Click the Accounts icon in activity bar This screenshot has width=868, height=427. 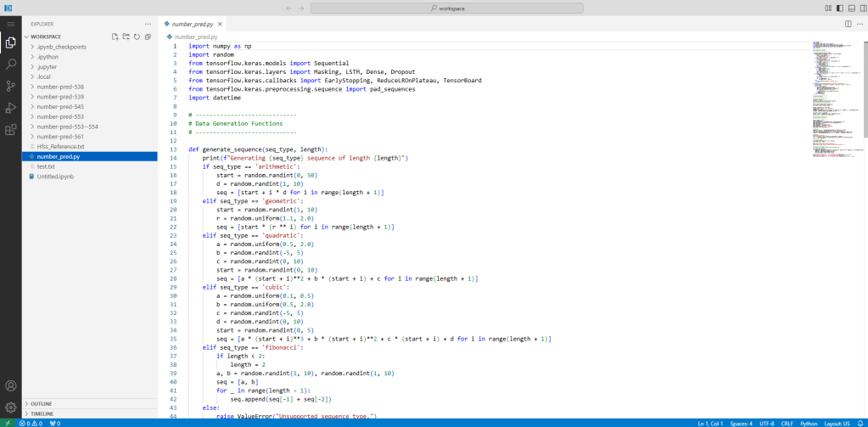pyautogui.click(x=10, y=385)
